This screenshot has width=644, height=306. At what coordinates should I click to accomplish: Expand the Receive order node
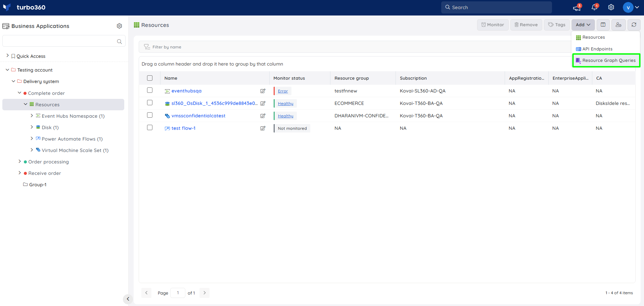[19, 173]
